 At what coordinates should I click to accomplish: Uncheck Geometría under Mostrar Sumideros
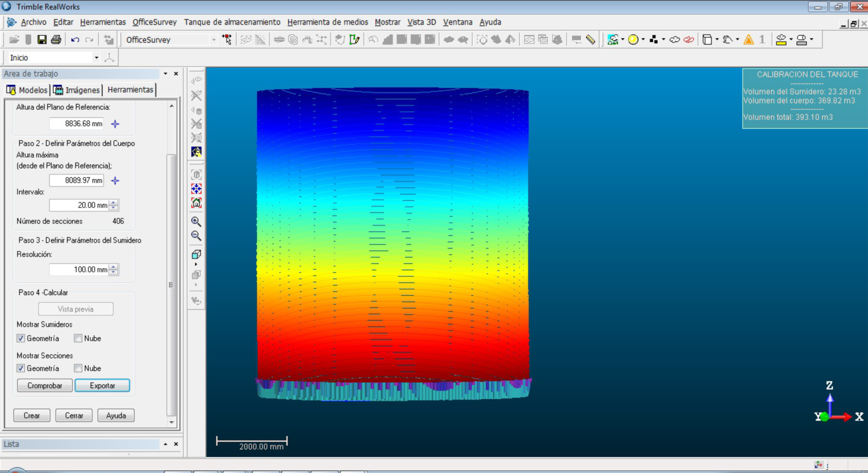click(21, 338)
